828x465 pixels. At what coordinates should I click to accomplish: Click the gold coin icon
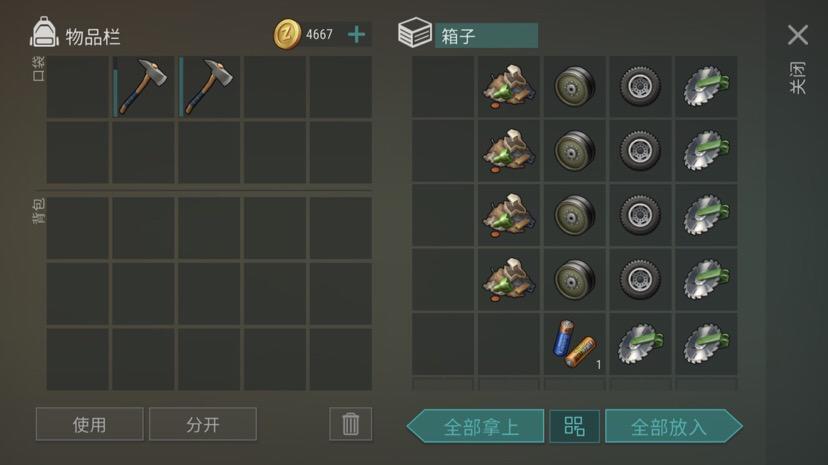287,35
